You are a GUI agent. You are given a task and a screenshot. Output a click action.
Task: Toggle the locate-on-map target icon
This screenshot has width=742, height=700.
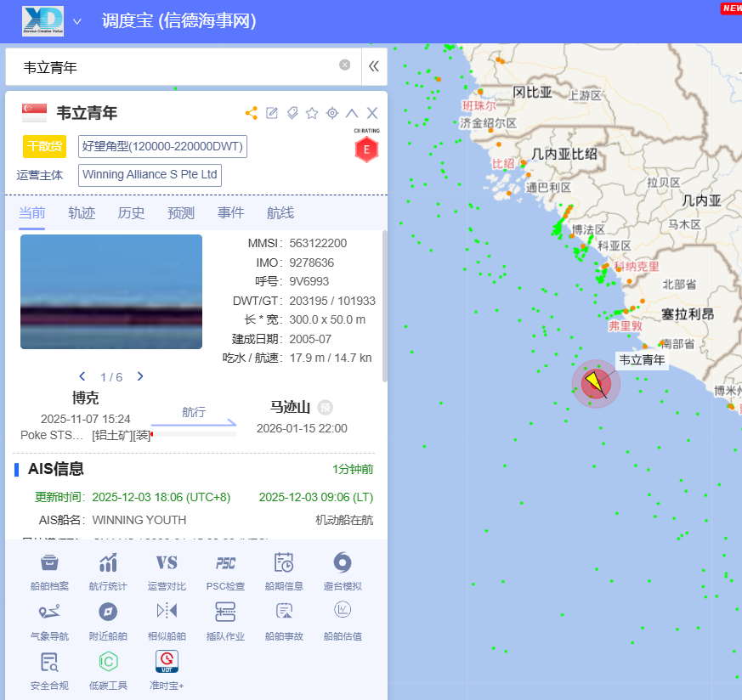(x=332, y=113)
